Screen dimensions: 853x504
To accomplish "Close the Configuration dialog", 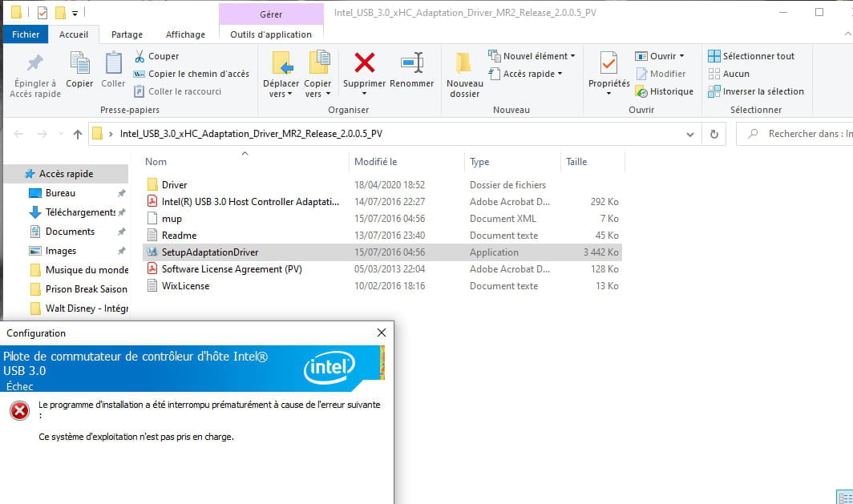I will 382,333.
